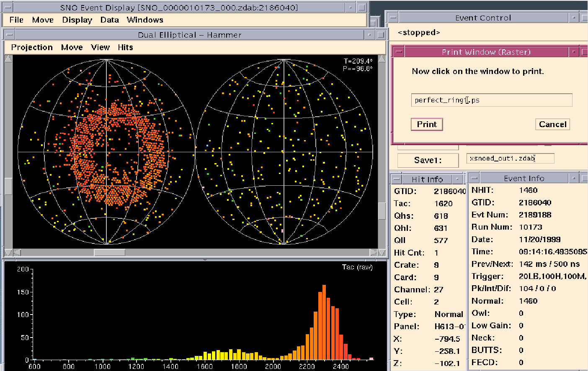
Task: Click right arrow of horizontal scrollbar
Action: (x=374, y=253)
